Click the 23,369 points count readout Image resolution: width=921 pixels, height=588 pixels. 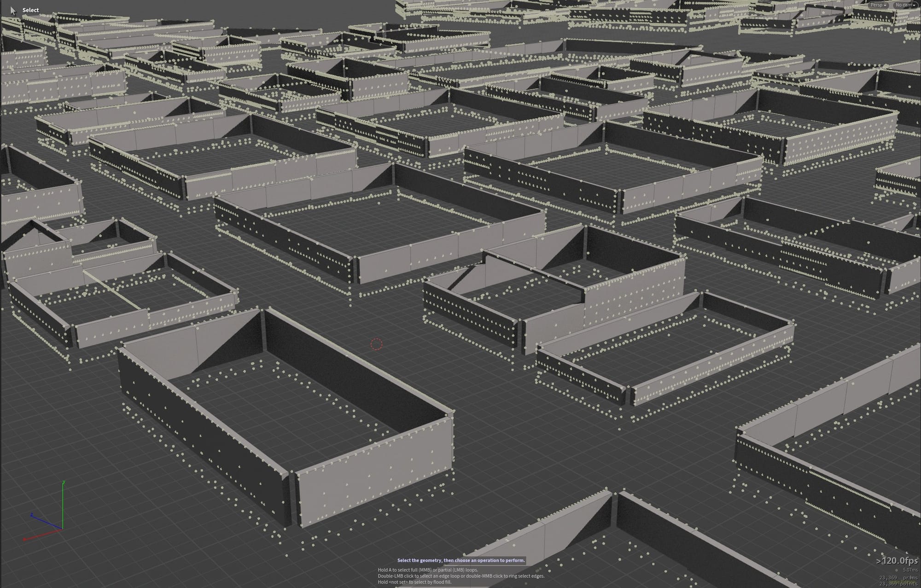pyautogui.click(x=898, y=583)
